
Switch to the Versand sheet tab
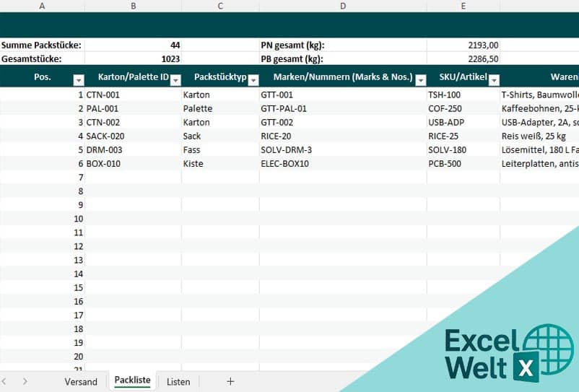click(81, 381)
